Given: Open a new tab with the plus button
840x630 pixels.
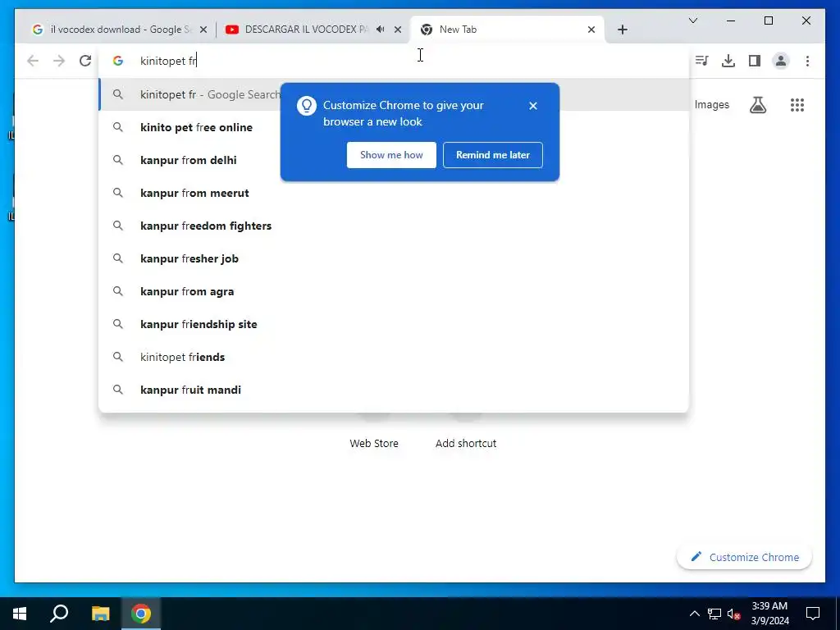Looking at the screenshot, I should point(622,30).
